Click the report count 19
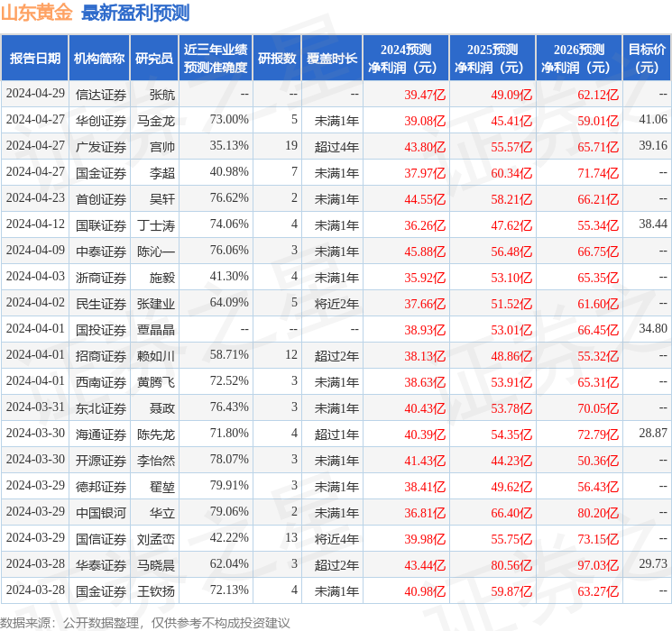672x631 pixels. (x=291, y=145)
